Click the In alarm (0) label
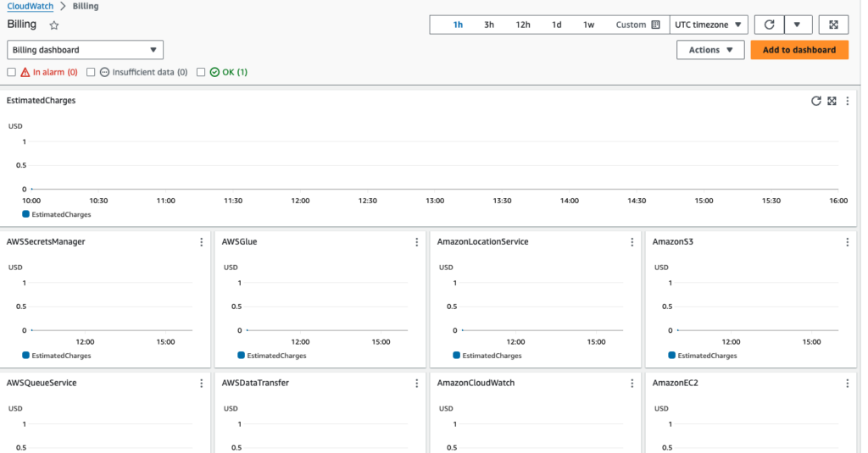Image resolution: width=868 pixels, height=453 pixels. [55, 72]
